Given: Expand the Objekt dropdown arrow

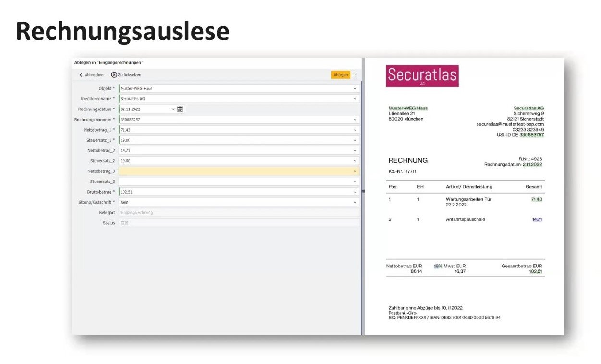Looking at the screenshot, I should pos(355,88).
